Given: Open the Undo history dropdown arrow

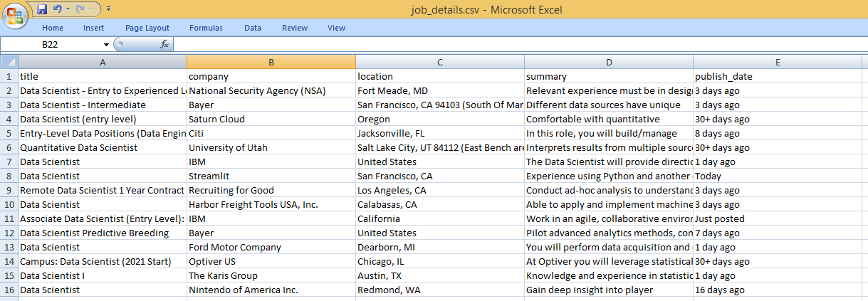Looking at the screenshot, I should (67, 9).
